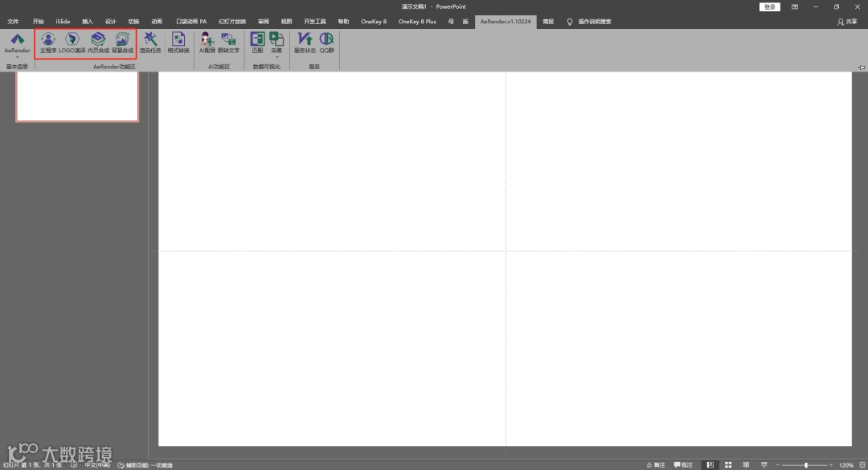Open the 渲染任务 render tasks
The image size is (868, 470).
coord(150,43)
